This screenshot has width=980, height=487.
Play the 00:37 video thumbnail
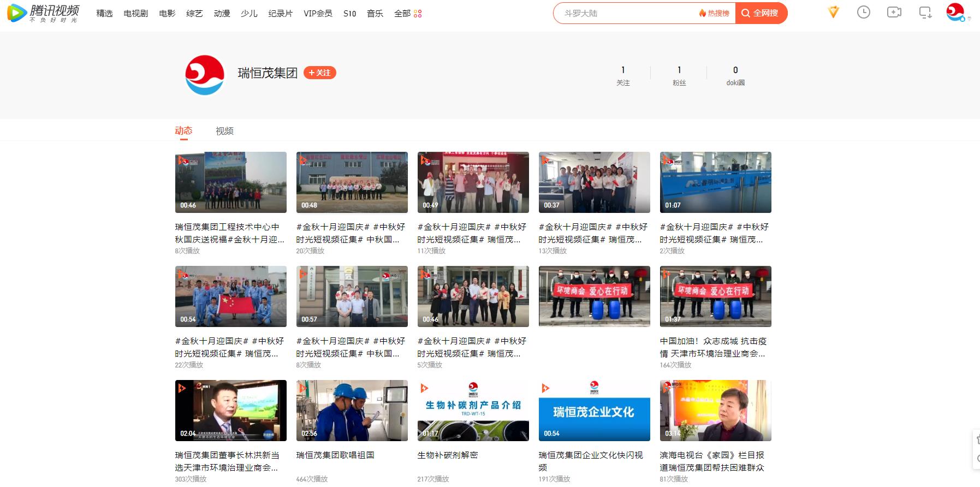coord(594,182)
